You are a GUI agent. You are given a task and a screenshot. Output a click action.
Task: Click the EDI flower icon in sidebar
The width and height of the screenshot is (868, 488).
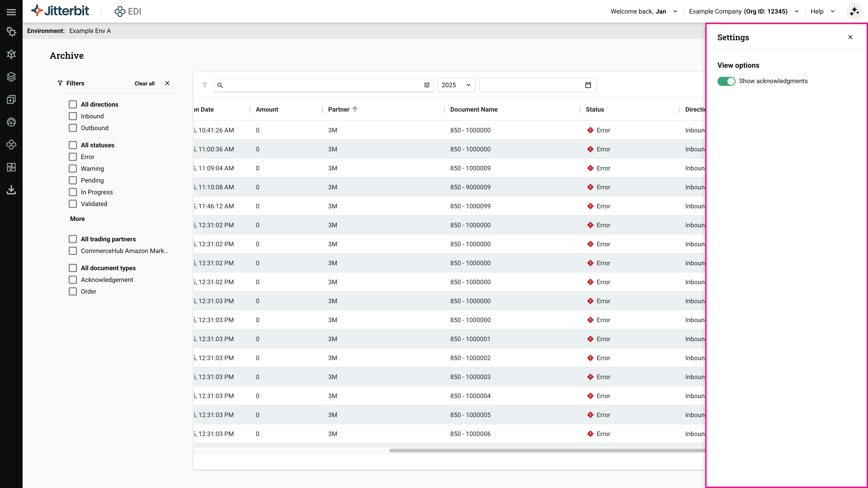[11, 145]
